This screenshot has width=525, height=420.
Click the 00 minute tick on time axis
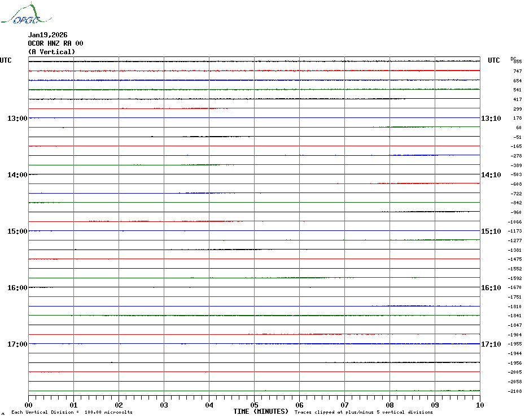click(29, 405)
